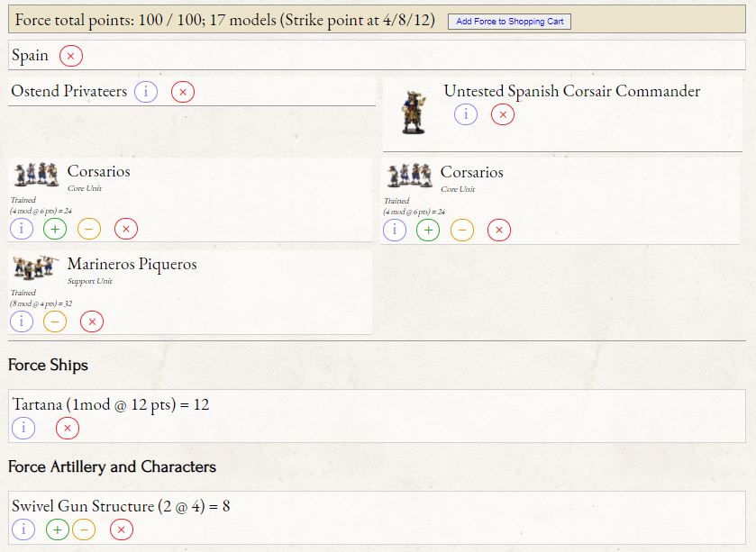Open Tartana ship information

click(23, 428)
